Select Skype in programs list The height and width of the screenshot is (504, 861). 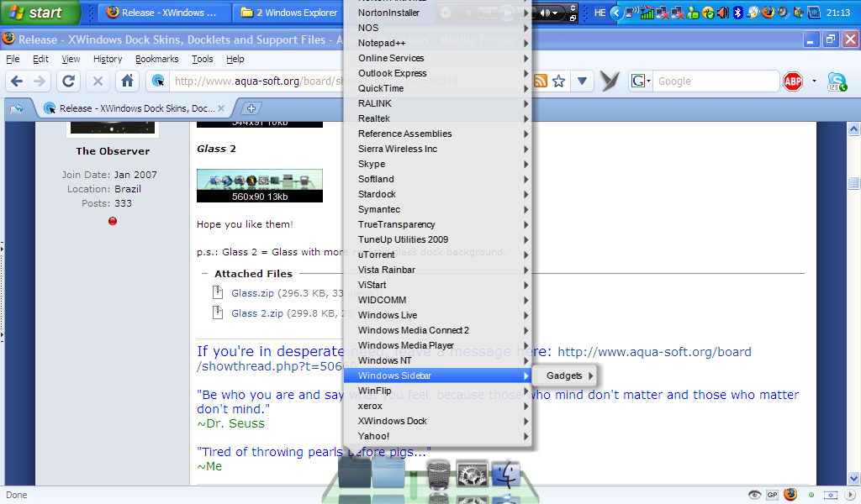(x=437, y=164)
